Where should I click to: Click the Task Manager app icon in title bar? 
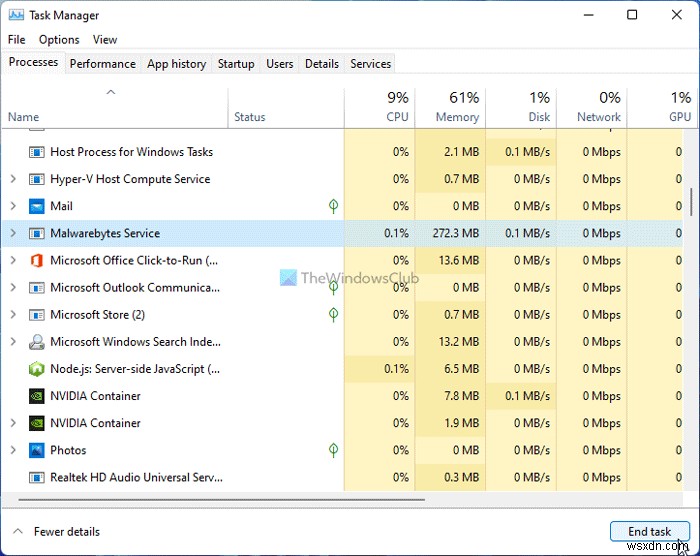point(16,15)
